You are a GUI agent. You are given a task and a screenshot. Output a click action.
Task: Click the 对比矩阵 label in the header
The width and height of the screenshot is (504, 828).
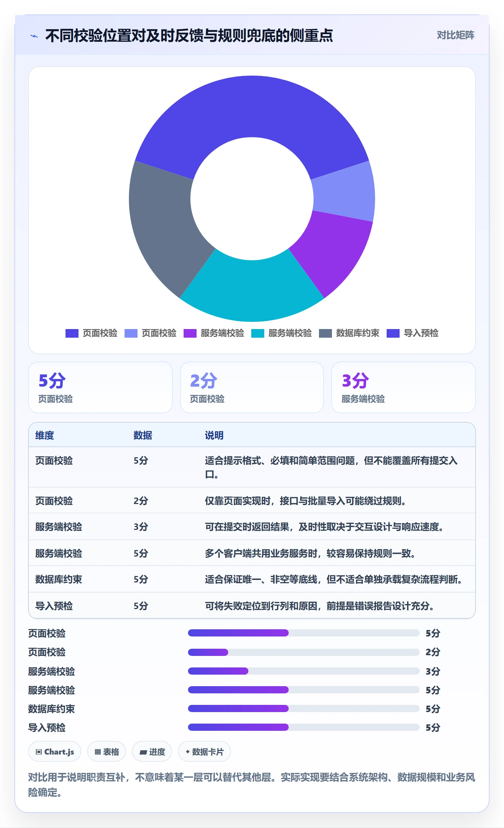pos(455,35)
